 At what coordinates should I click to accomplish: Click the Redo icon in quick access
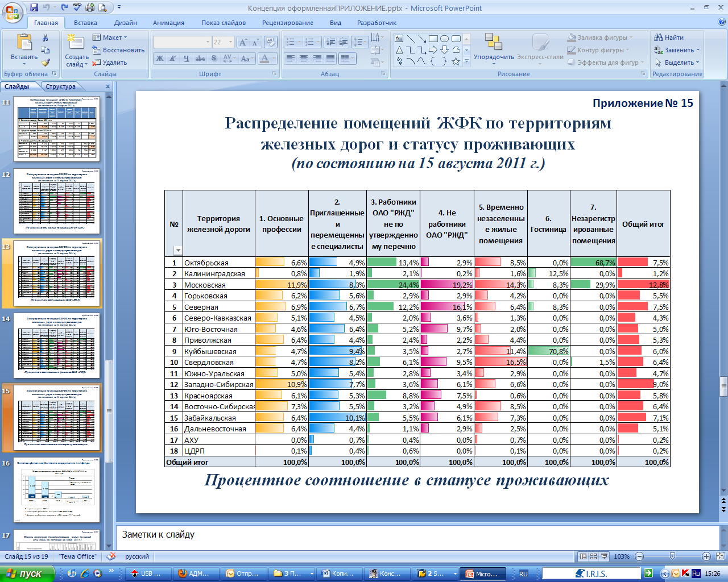click(x=64, y=8)
